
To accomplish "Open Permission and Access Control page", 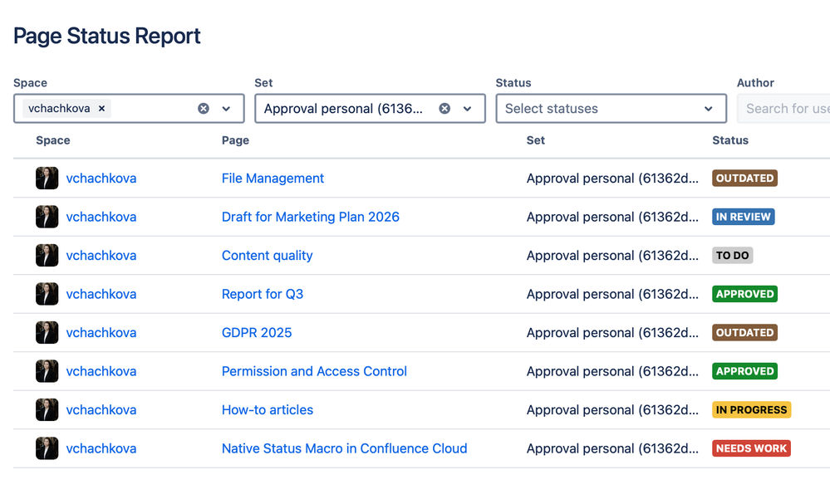I will pos(314,371).
